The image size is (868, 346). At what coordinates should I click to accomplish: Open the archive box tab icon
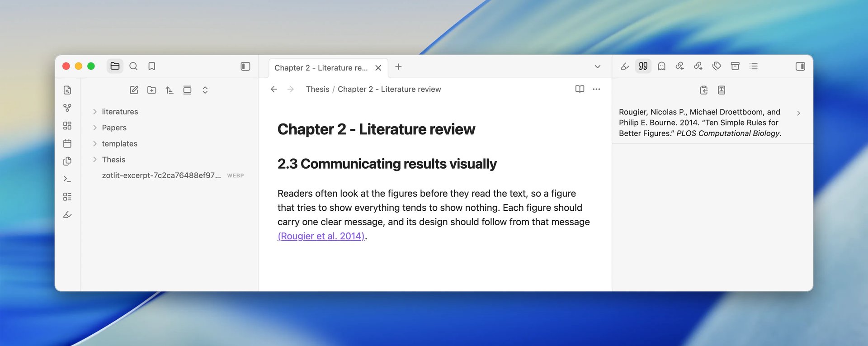pyautogui.click(x=735, y=66)
